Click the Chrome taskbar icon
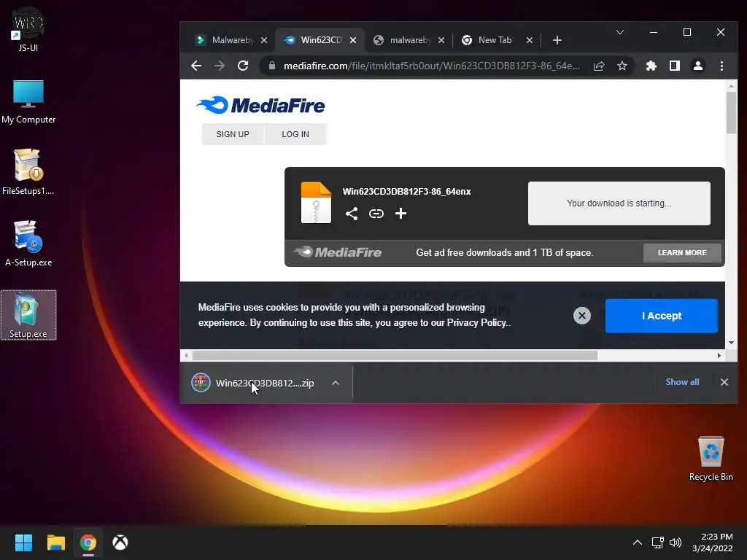 pos(88,542)
